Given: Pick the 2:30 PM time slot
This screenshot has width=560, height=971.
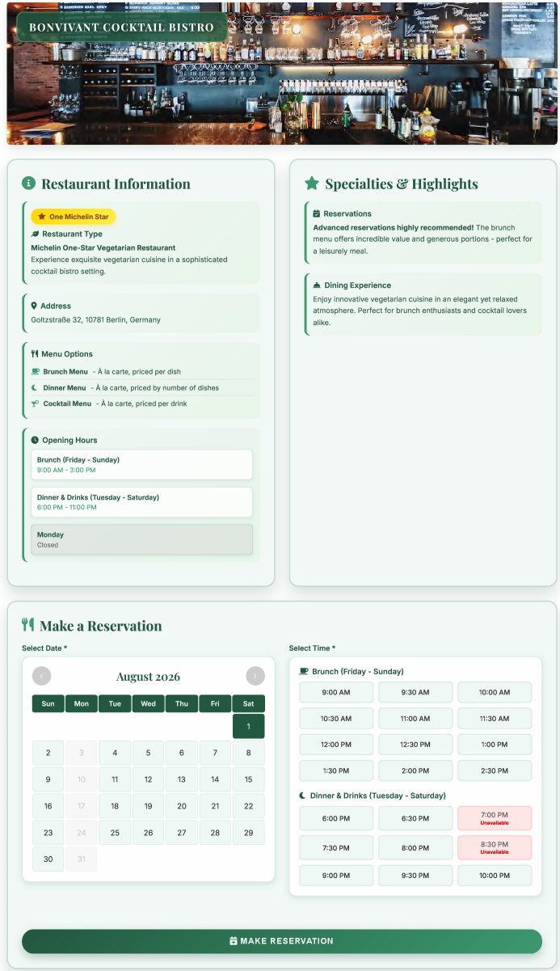Looking at the screenshot, I should tap(495, 770).
